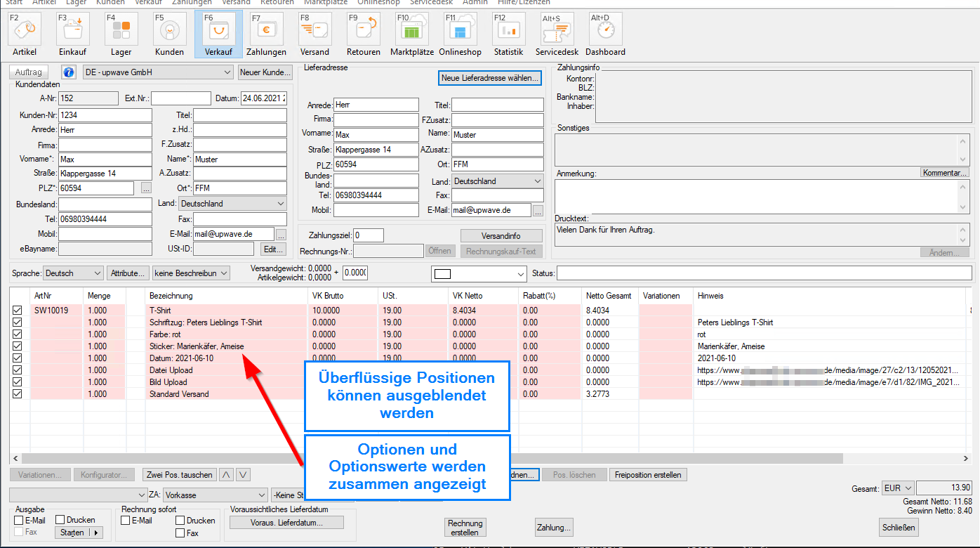The height and width of the screenshot is (548, 980).
Task: Click the Neuer Kunde button
Action: (265, 72)
